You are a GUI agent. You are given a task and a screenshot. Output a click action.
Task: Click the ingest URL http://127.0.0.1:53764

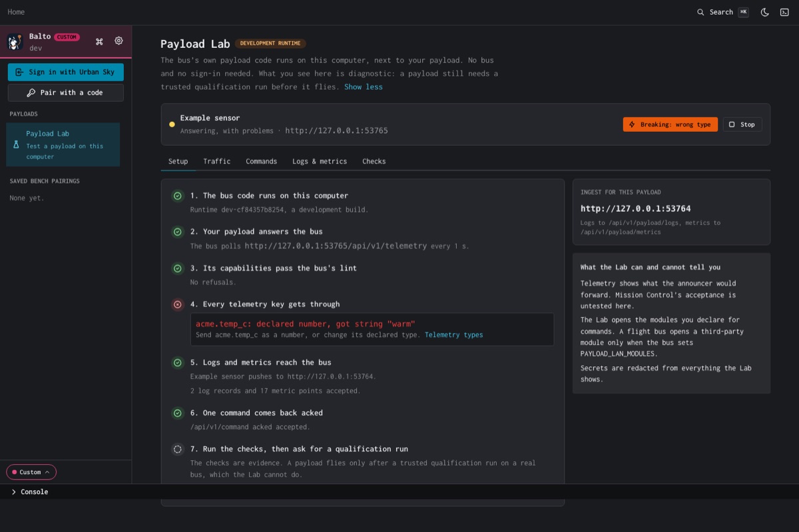[635, 208]
